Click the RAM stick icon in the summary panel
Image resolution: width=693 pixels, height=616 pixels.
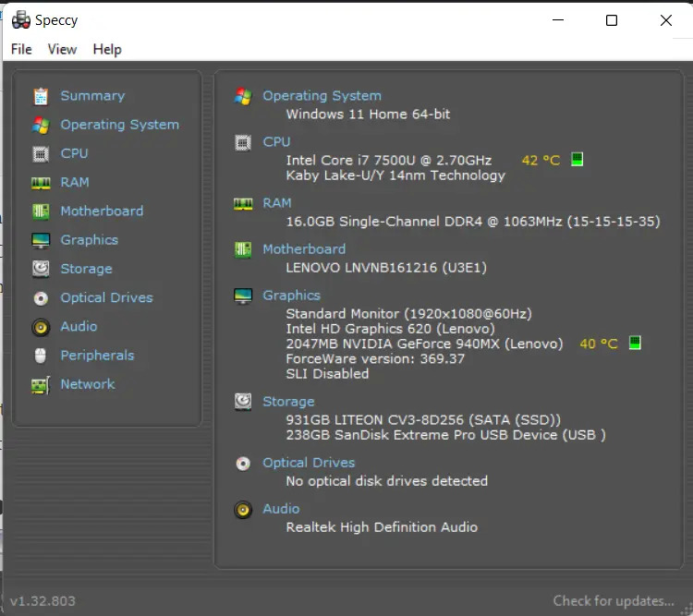(243, 204)
